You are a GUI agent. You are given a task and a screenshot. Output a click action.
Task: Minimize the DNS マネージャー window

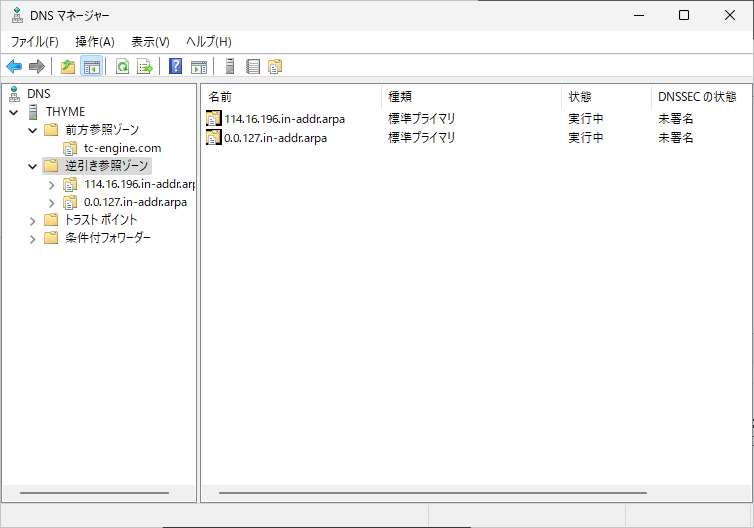pos(639,15)
